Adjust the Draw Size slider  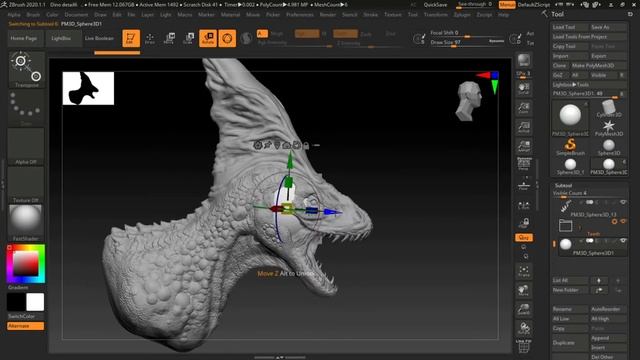coord(467,42)
